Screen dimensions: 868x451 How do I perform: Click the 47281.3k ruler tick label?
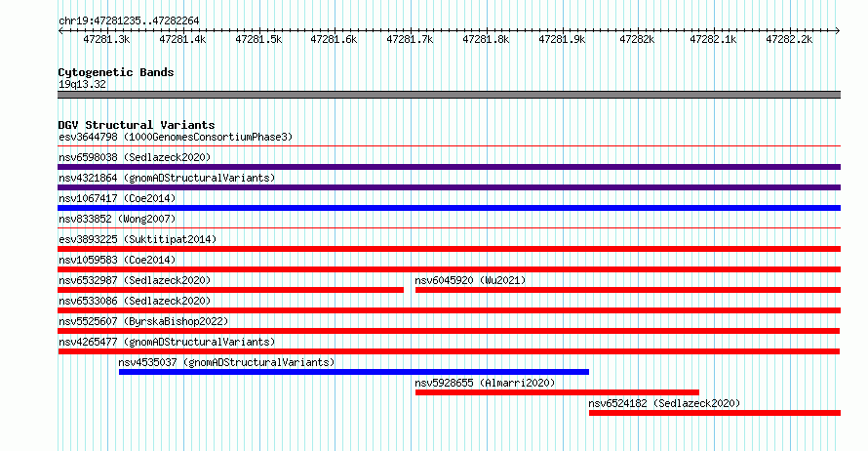click(107, 39)
